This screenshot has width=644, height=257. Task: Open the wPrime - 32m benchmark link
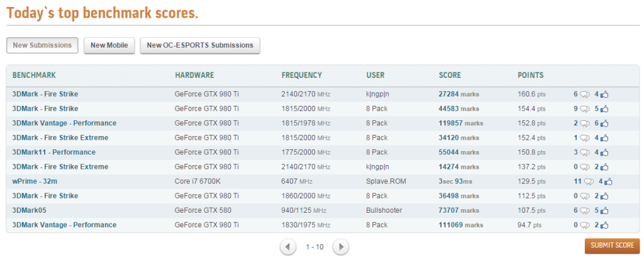[31, 181]
